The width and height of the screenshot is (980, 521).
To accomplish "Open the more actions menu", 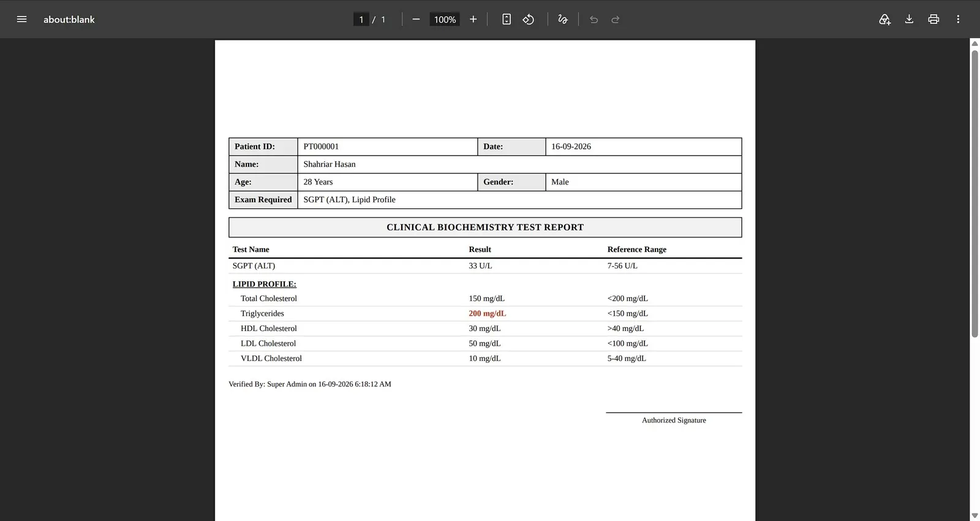I will click(x=958, y=19).
